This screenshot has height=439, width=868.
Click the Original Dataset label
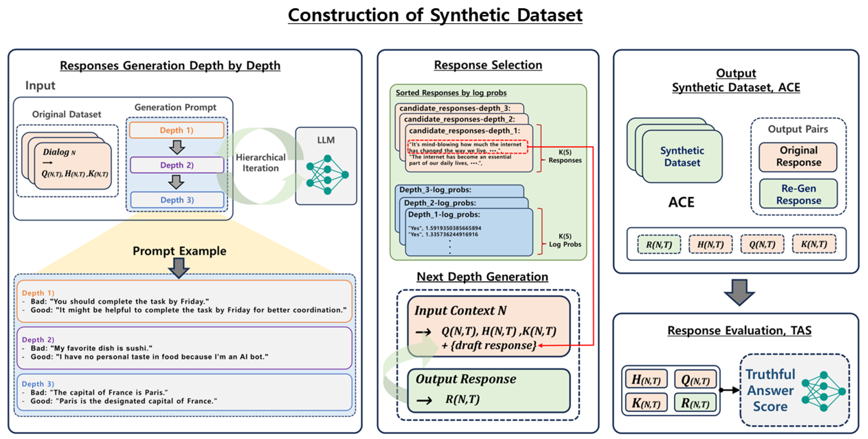click(x=66, y=114)
